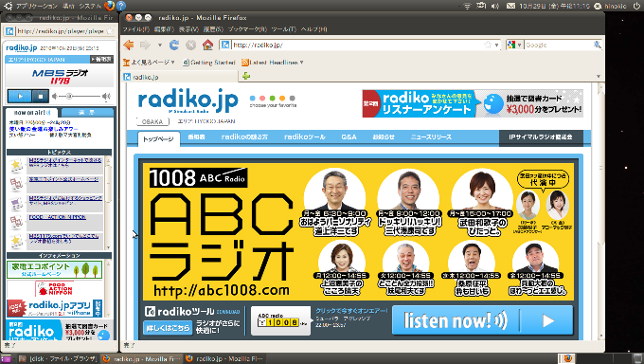Click the Firefox launcher icon in top panel
This screenshot has width=644, height=364.
click(x=109, y=6)
